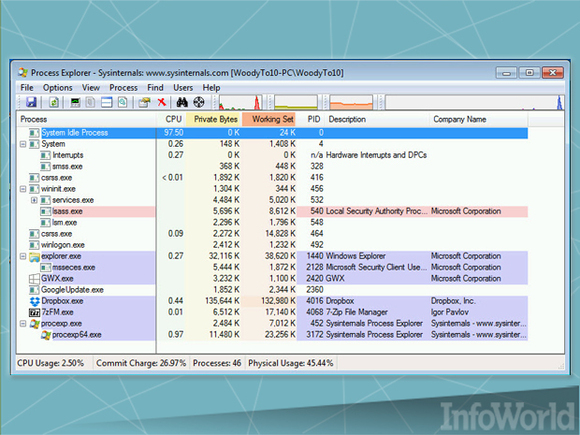Sort by the Process column header
Viewport: 580px width, 435px height.
[x=87, y=119]
